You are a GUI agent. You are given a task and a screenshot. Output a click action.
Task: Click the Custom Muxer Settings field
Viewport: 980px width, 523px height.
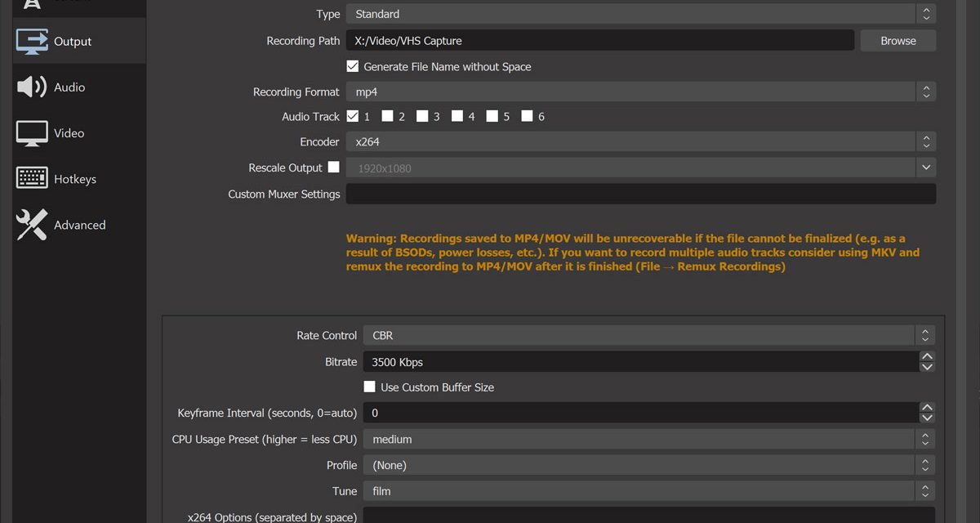tap(640, 194)
